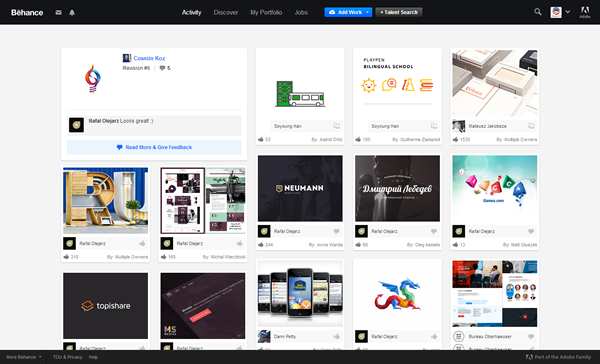Viewport: 600px width, 364px height.
Task: Click By: Astrid Ortiz text
Action: click(327, 140)
